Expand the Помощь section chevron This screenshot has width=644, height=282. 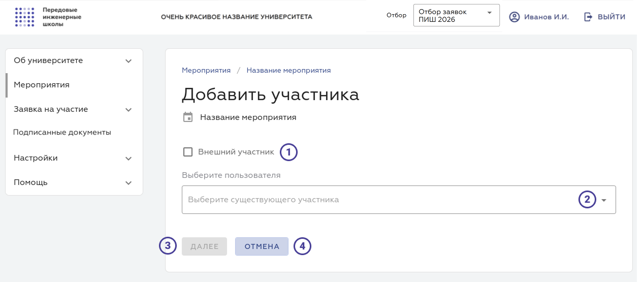click(128, 183)
